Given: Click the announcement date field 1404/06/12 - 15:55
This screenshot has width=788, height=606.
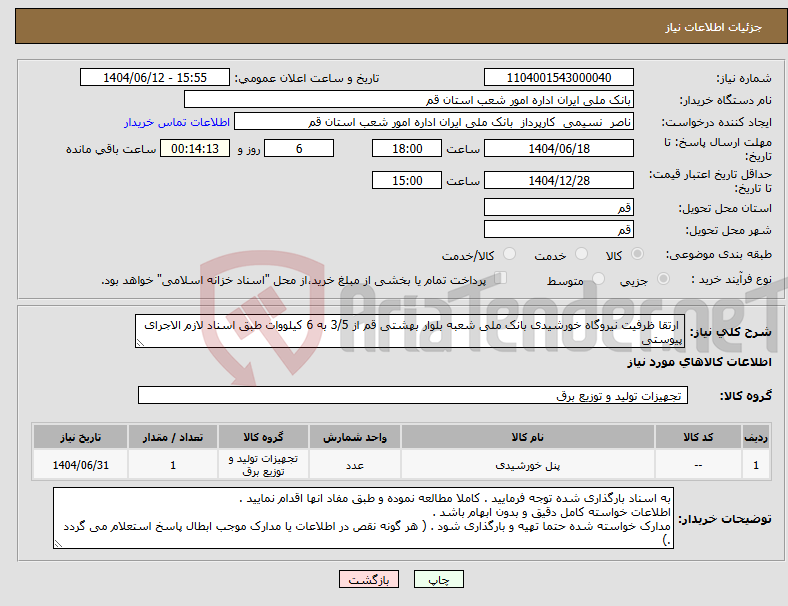Looking at the screenshot, I should (x=155, y=77).
